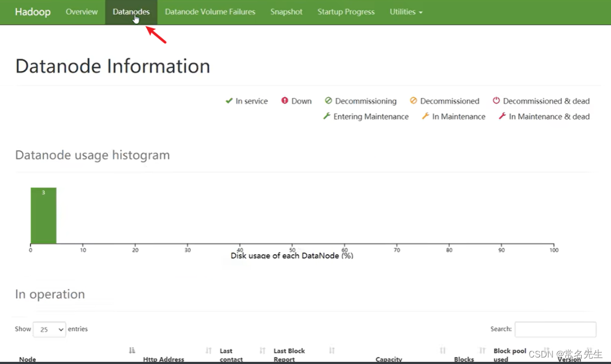Open the Show entries dropdown

click(49, 329)
